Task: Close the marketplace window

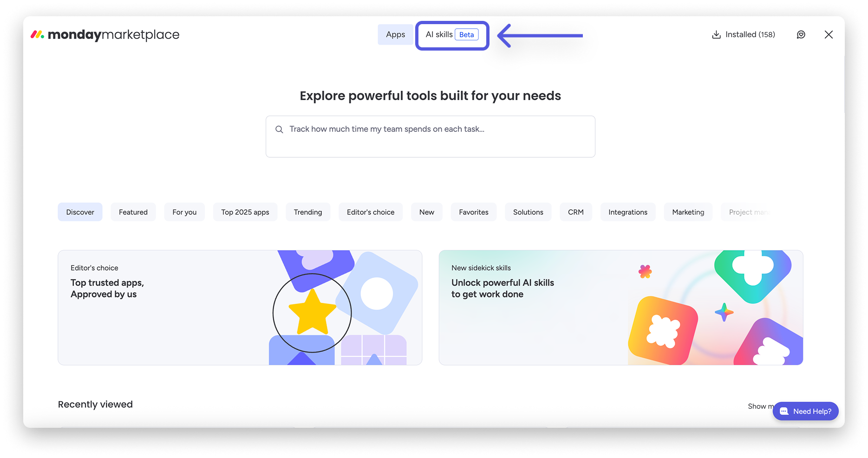Action: click(x=829, y=35)
